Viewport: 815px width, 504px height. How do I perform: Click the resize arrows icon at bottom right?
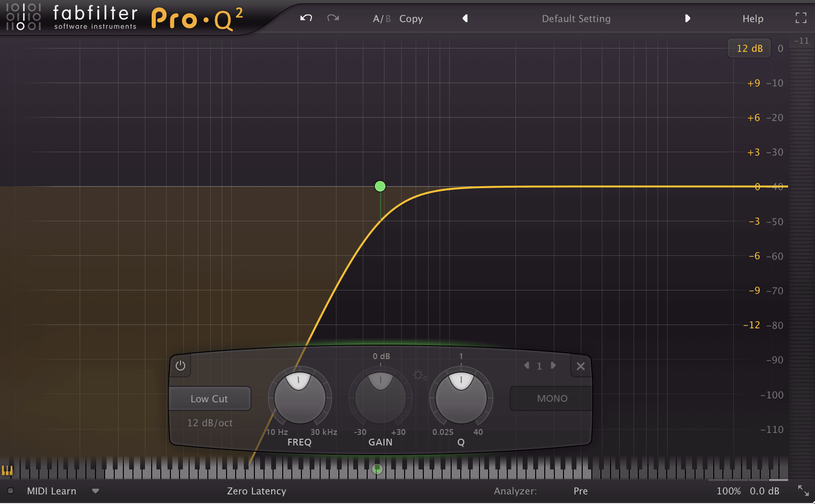coord(803,491)
